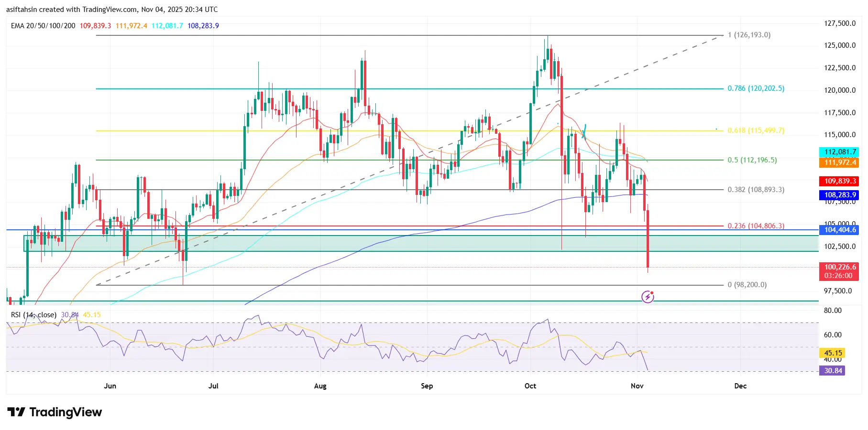Click the 97,500.0 price axis label
The image size is (868, 430).
[838, 291]
